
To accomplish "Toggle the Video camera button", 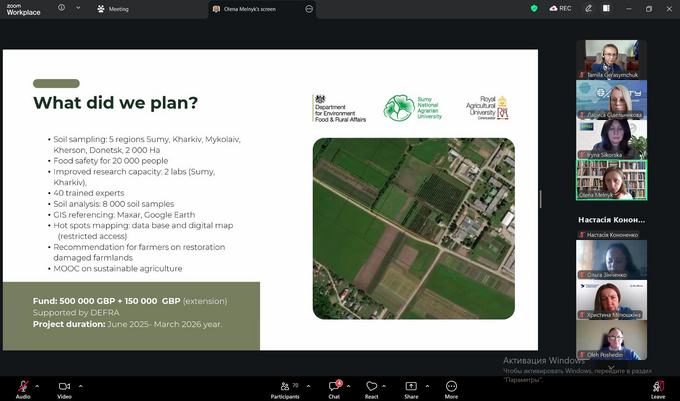I will [64, 386].
